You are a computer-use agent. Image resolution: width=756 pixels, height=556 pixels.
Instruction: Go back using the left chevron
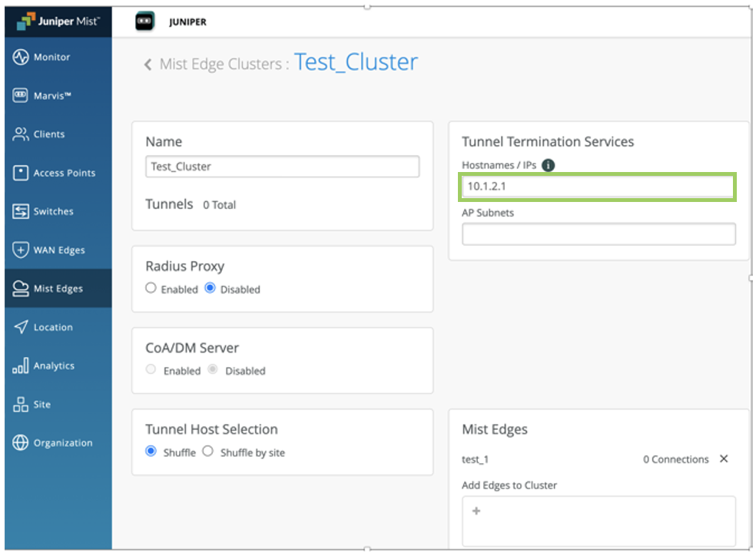click(x=148, y=65)
